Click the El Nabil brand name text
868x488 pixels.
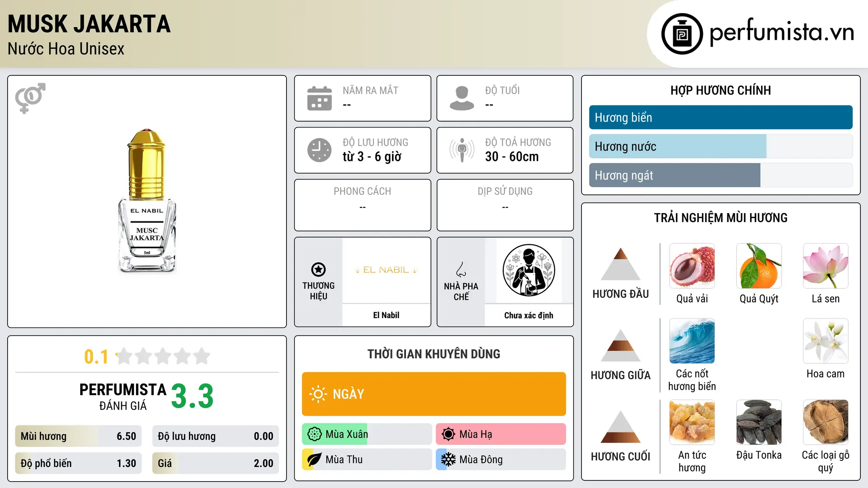tap(386, 315)
